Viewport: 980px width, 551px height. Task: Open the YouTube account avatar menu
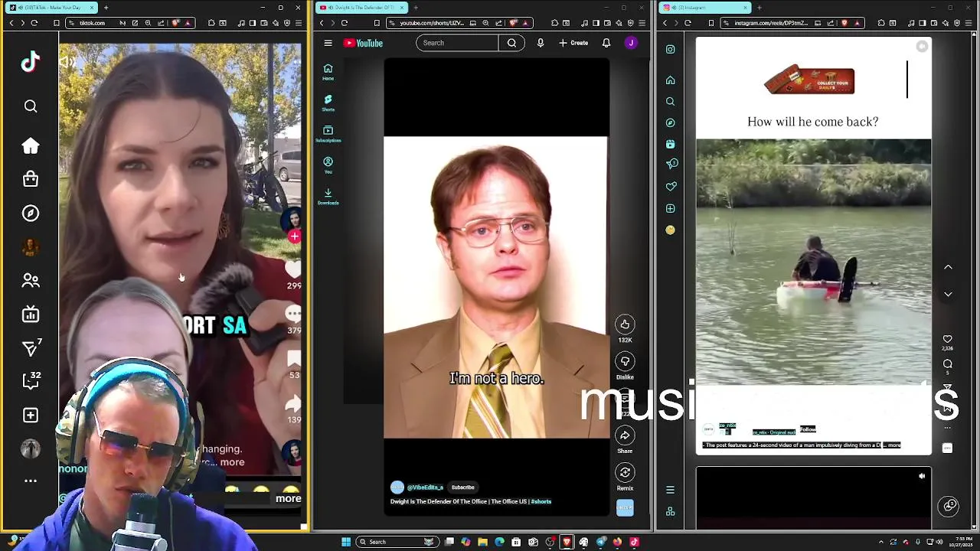631,43
